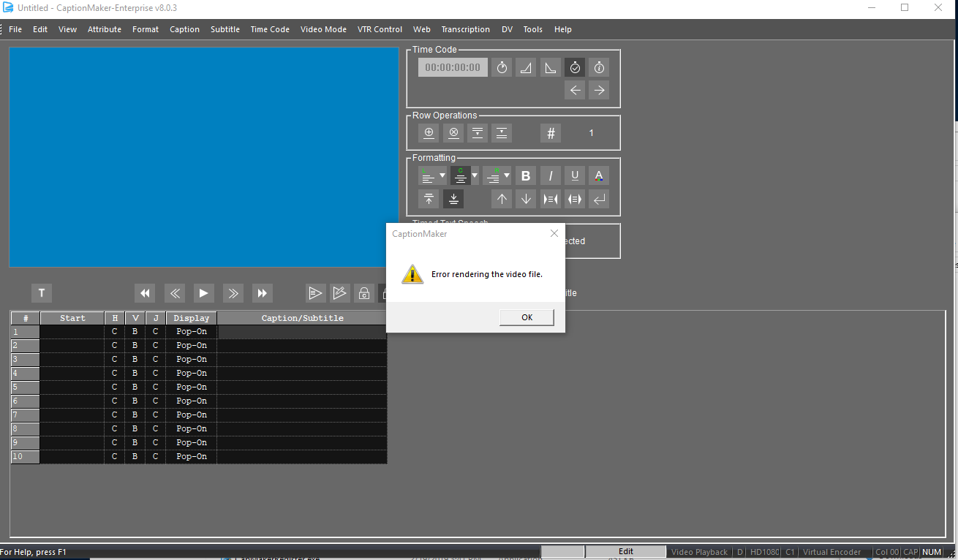Image resolution: width=958 pixels, height=560 pixels.
Task: Open the Transcription menu
Action: coord(466,29)
